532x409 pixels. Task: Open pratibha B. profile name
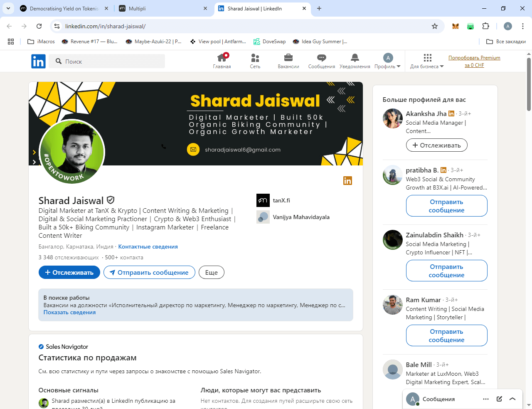(422, 170)
